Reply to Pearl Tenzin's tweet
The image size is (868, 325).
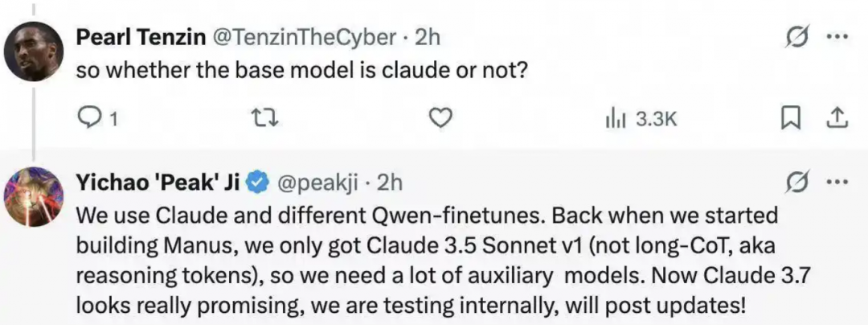pos(88,119)
